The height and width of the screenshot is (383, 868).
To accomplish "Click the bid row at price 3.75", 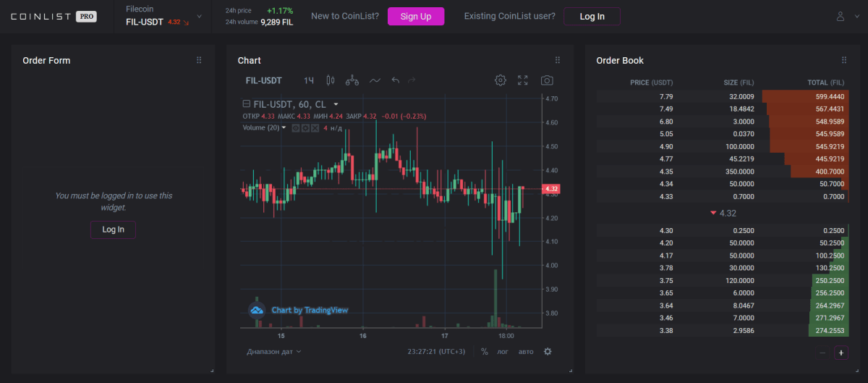I will pos(722,280).
